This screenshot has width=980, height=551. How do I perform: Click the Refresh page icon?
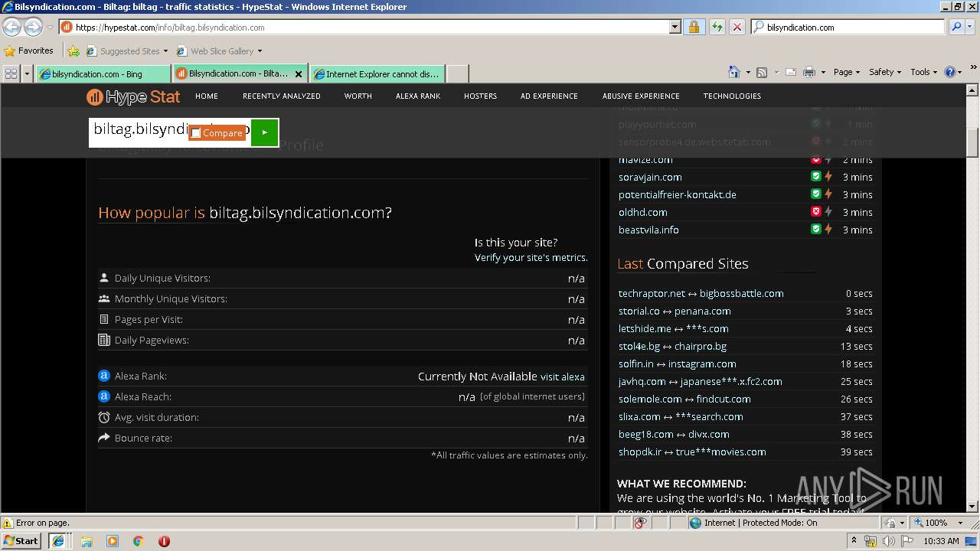pyautogui.click(x=717, y=27)
